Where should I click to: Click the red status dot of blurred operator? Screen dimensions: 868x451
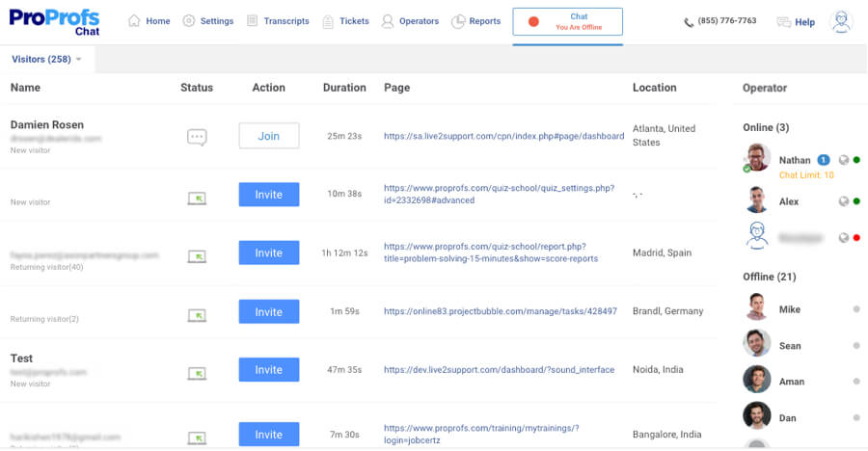(x=856, y=238)
